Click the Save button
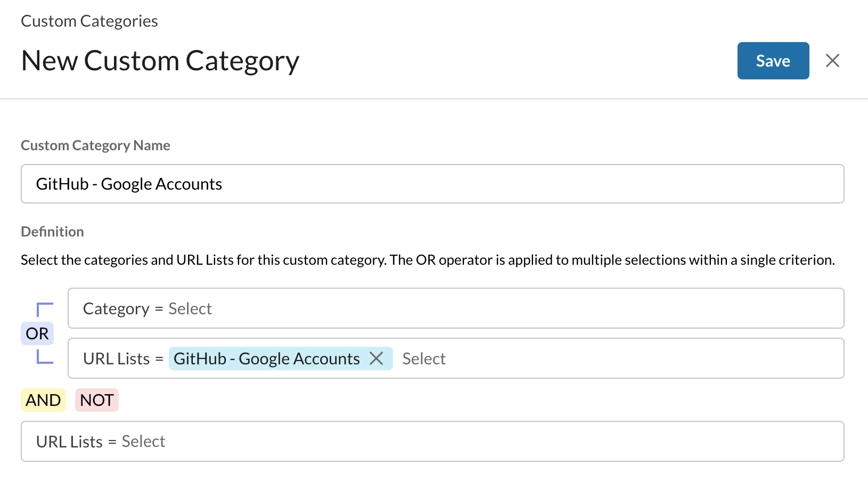This screenshot has height=489, width=868. 773,61
